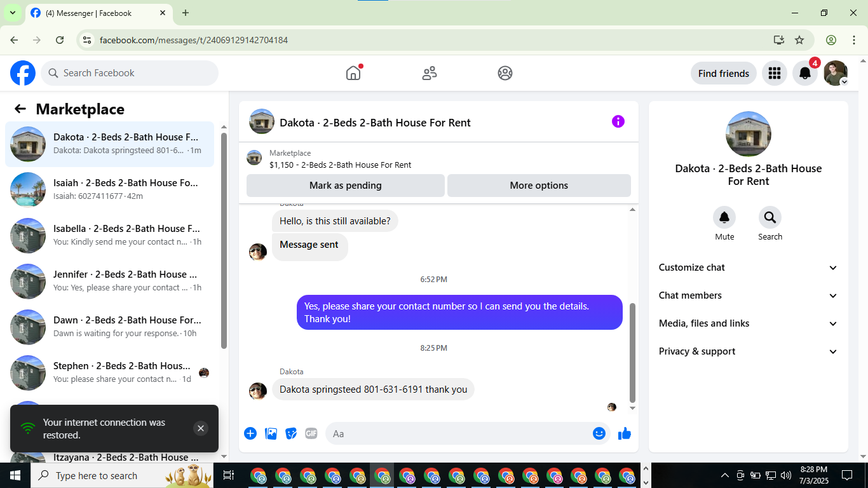Click the message text box Aa

click(x=459, y=433)
